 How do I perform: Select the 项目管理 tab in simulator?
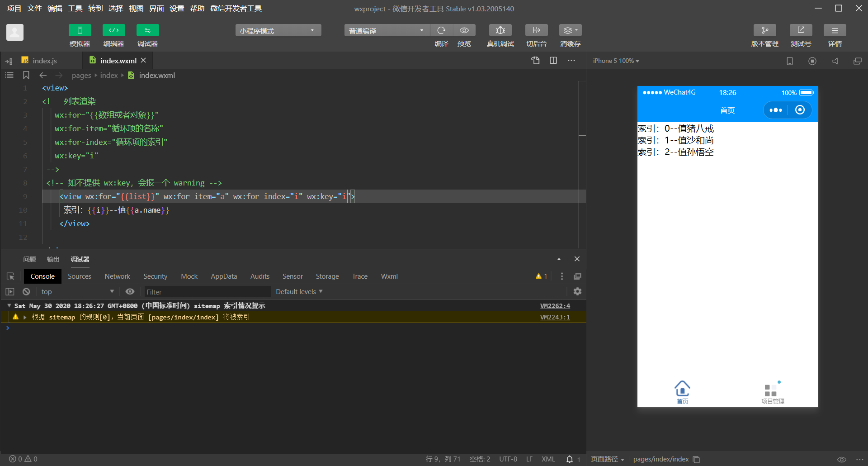click(x=773, y=393)
